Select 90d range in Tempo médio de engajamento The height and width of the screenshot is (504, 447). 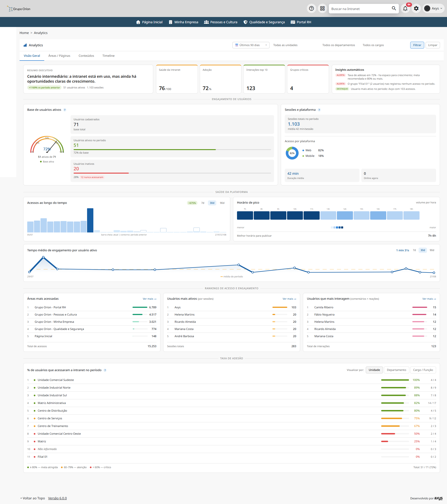point(432,250)
